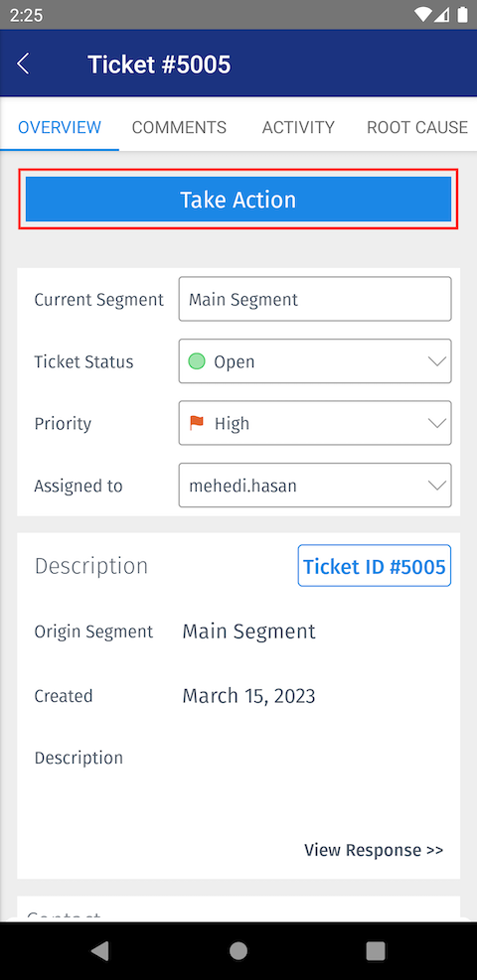The image size is (477, 980).
Task: Select the Overview tab
Action: [60, 127]
